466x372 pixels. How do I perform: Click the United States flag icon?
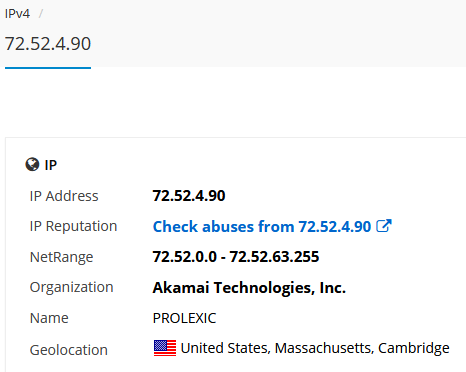pos(165,348)
